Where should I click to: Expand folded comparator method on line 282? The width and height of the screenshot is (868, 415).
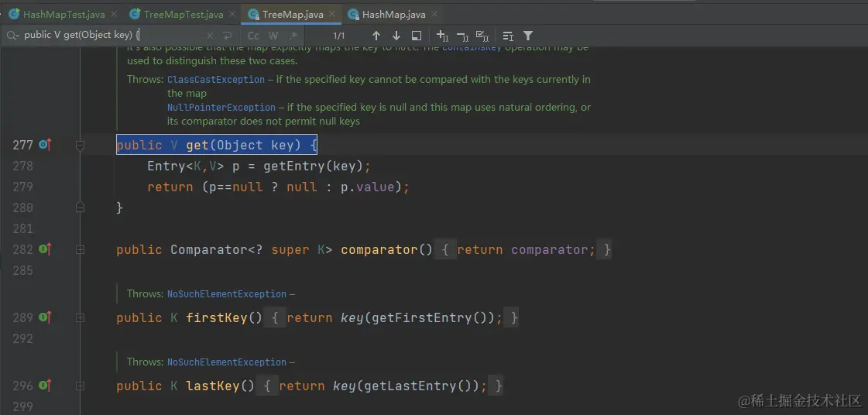coord(80,250)
